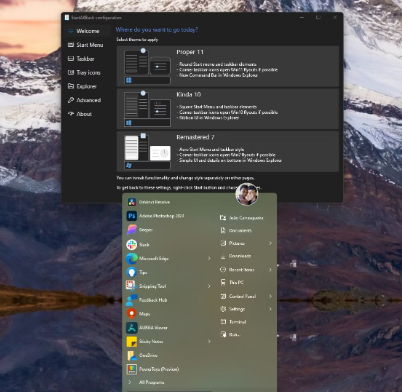This screenshot has width=402, height=392.
Task: Open the Start Menu settings page
Action: [x=87, y=45]
